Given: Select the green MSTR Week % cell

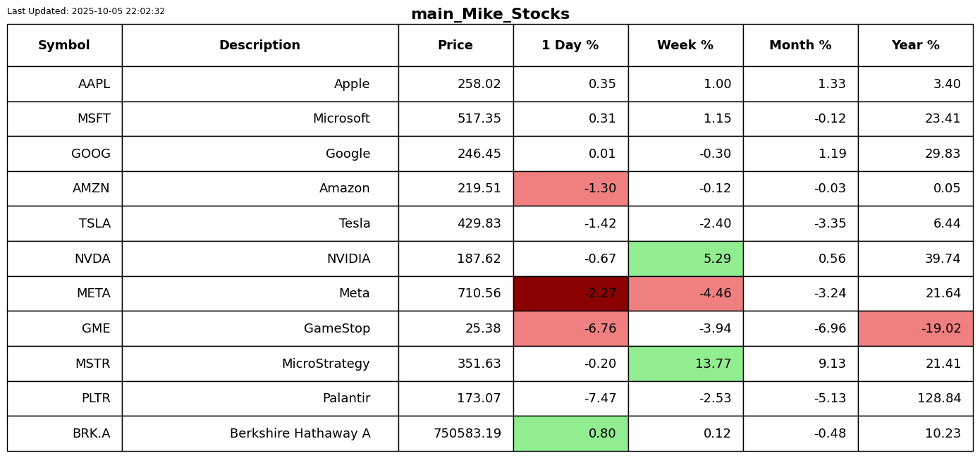Looking at the screenshot, I should pos(685,364).
